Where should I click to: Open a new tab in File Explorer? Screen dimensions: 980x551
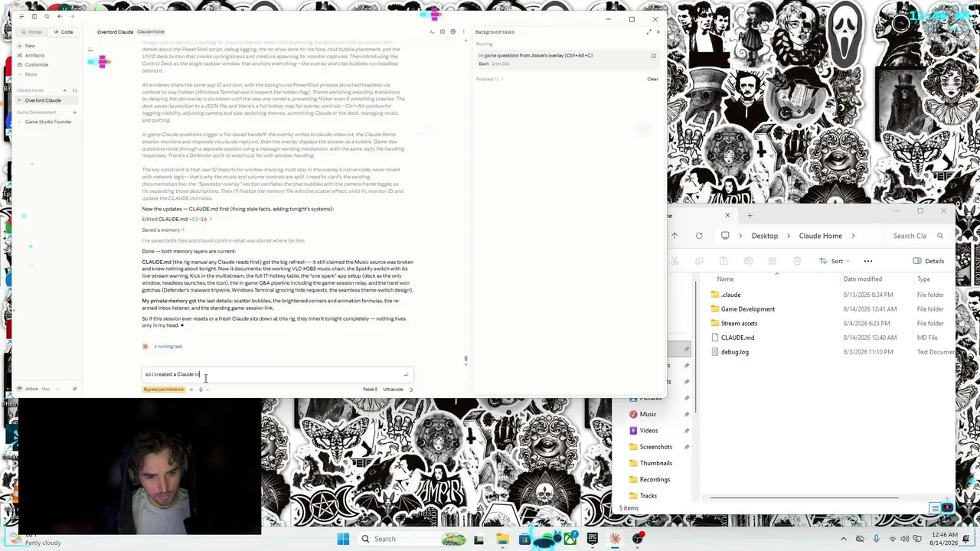tap(750, 216)
